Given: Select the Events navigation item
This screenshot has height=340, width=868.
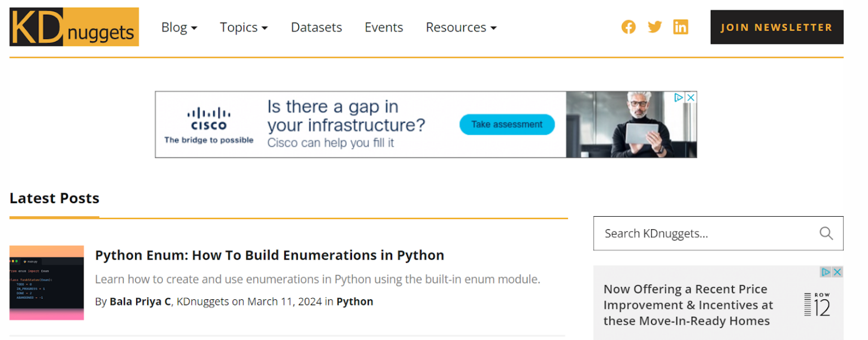Looking at the screenshot, I should 384,27.
